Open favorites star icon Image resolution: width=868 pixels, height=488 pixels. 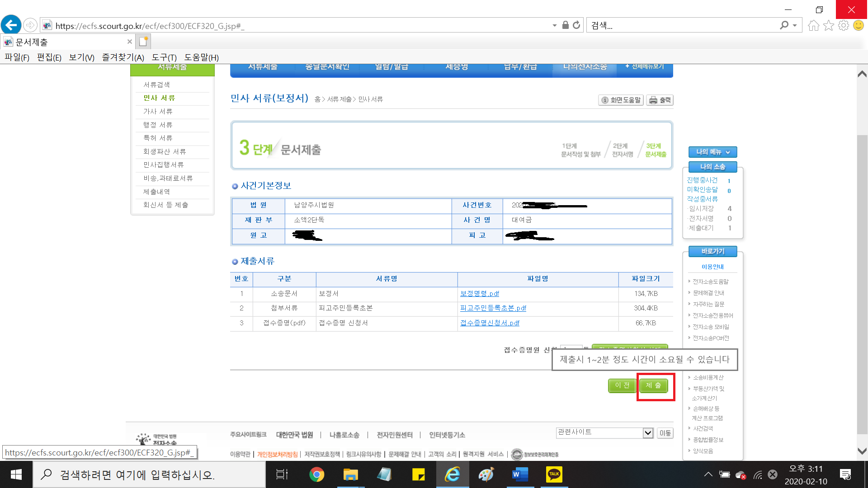[x=828, y=25]
